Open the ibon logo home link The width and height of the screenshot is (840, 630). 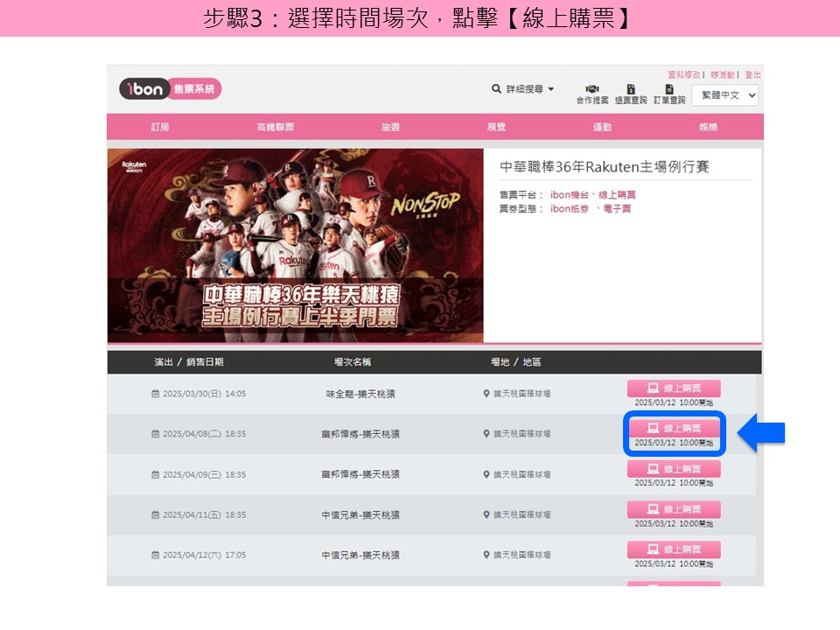(x=170, y=89)
